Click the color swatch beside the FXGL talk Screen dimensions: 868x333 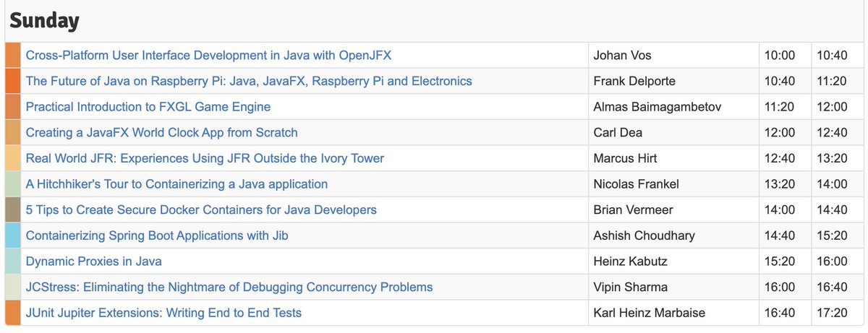13,107
